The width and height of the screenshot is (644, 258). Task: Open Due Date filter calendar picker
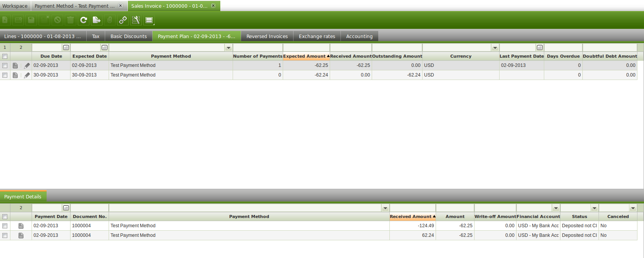[66, 48]
